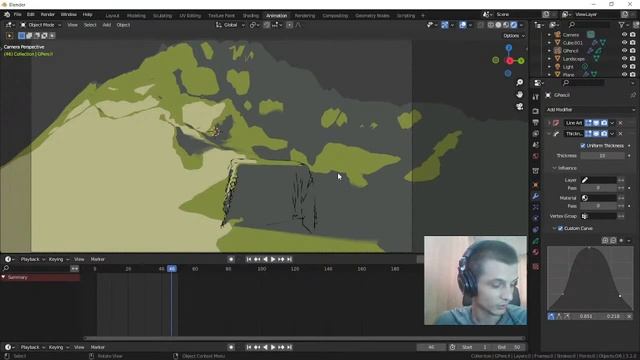Click the Layer influence field
The image size is (640, 360).
[x=599, y=180]
